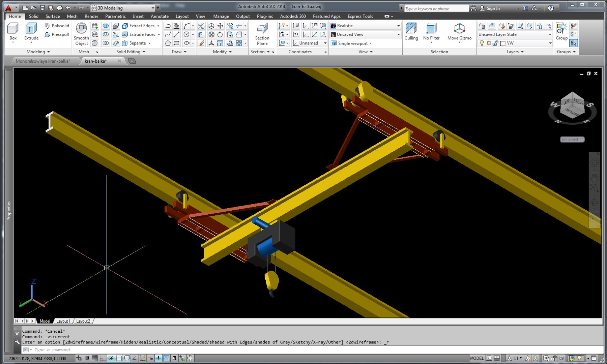Open the Realistic visual style dropdown

point(365,26)
